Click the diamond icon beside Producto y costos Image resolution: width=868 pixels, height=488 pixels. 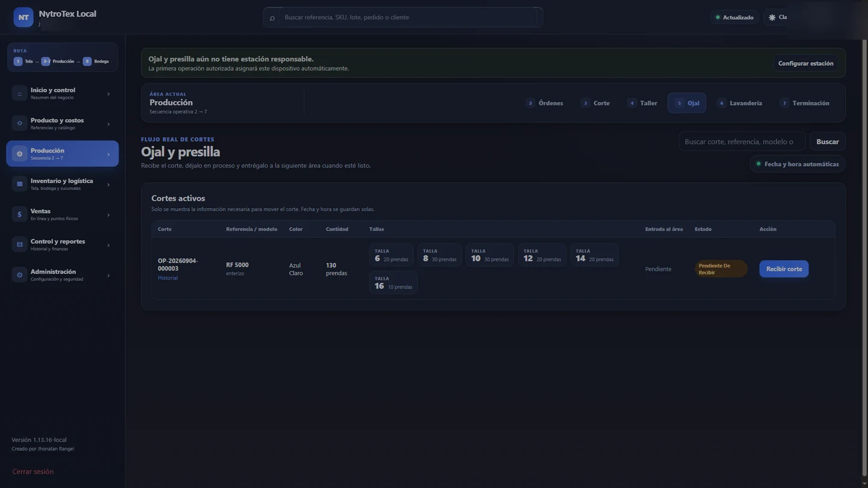click(19, 124)
